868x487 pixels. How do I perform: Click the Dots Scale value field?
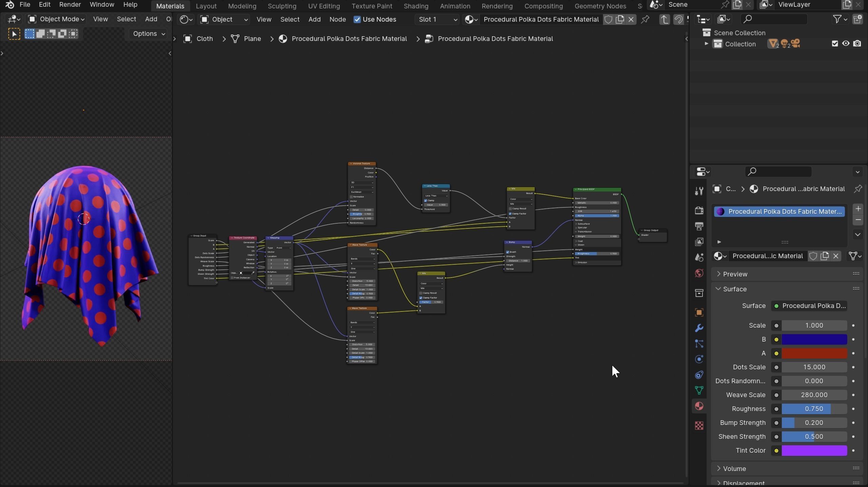click(x=814, y=367)
